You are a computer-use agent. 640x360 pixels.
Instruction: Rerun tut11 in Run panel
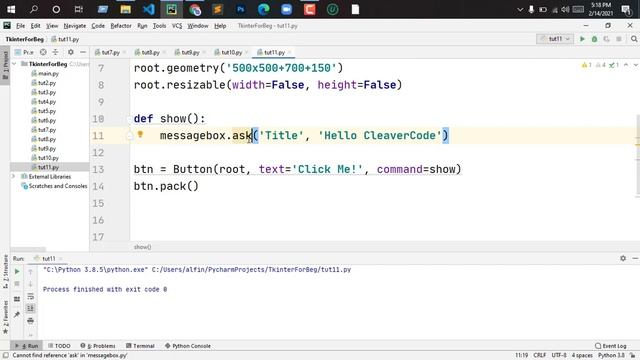point(17,271)
